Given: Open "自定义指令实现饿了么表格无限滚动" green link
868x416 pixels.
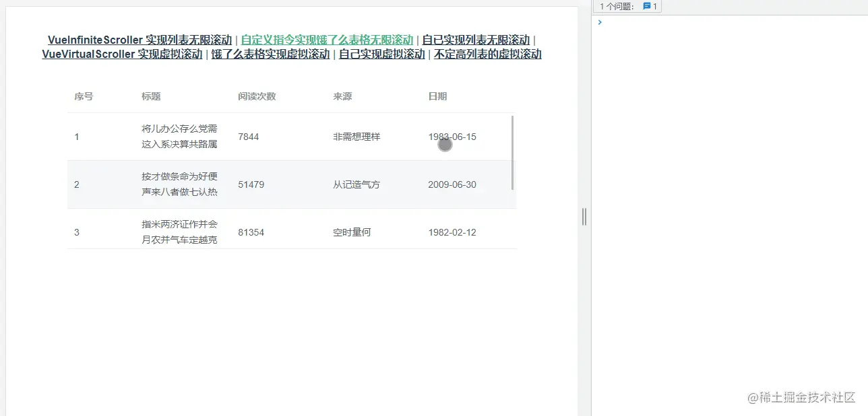Looking at the screenshot, I should [x=326, y=40].
